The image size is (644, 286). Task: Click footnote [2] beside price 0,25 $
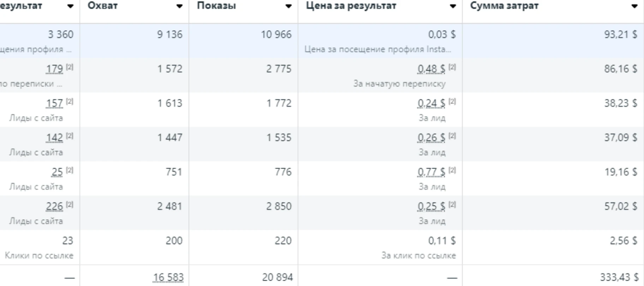[452, 204]
